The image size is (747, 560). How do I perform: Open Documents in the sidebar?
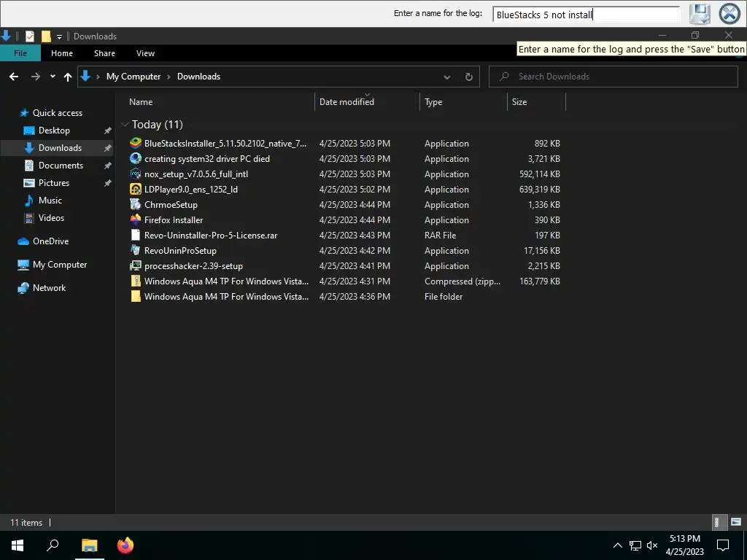click(x=61, y=166)
